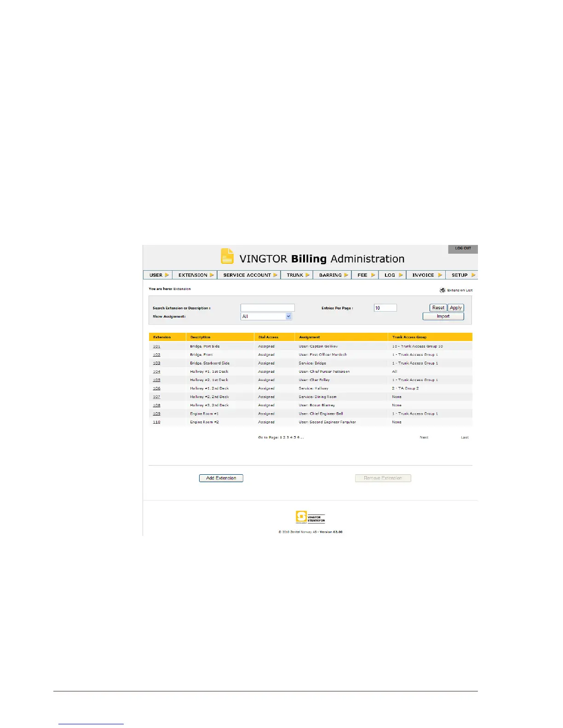Click the Reset button

[438, 308]
